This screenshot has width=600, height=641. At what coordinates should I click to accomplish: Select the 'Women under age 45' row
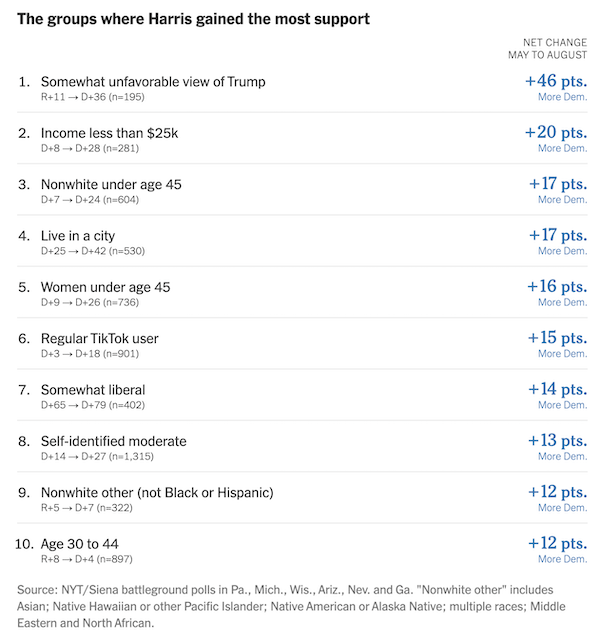click(x=302, y=293)
